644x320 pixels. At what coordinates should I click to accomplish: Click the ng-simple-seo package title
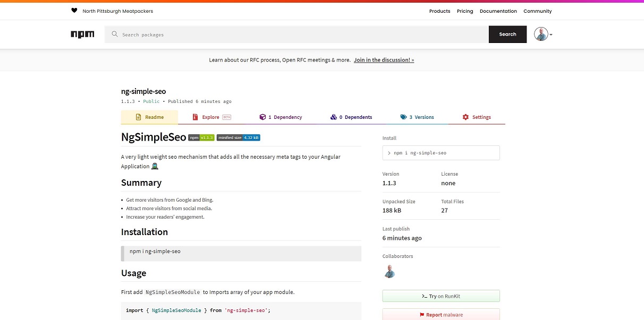[143, 91]
